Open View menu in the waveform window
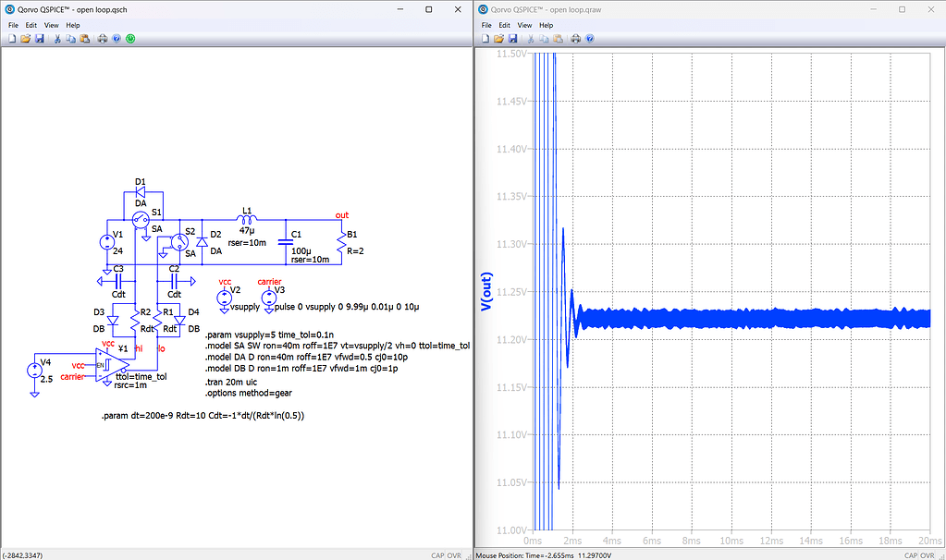This screenshot has width=946, height=560. (x=524, y=25)
